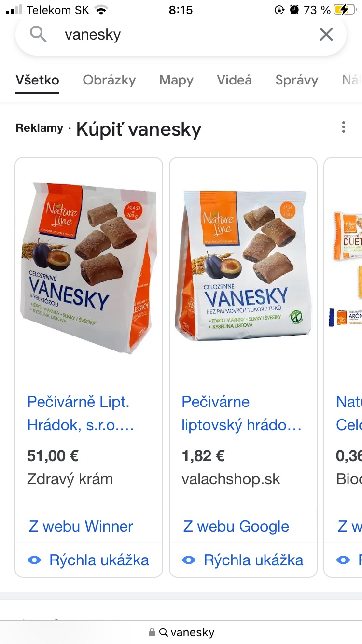The width and height of the screenshot is (362, 644).
Task: Tap the eye icon on third product card
Action: 343,560
